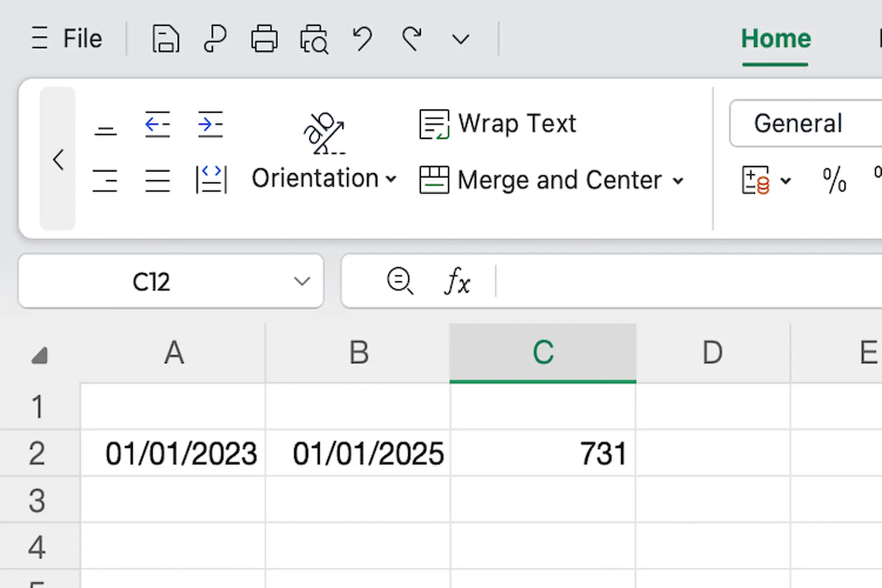Apply align right icon
The height and width of the screenshot is (588, 882).
(105, 181)
